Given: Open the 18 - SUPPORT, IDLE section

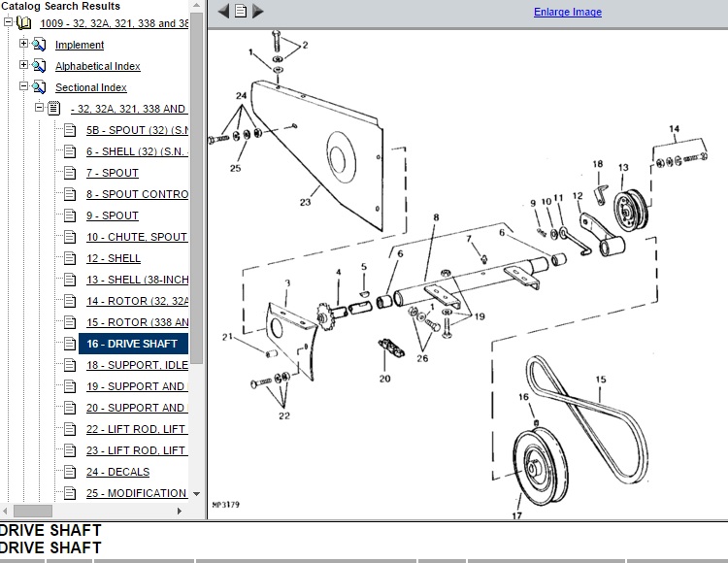Looking at the screenshot, I should [136, 365].
